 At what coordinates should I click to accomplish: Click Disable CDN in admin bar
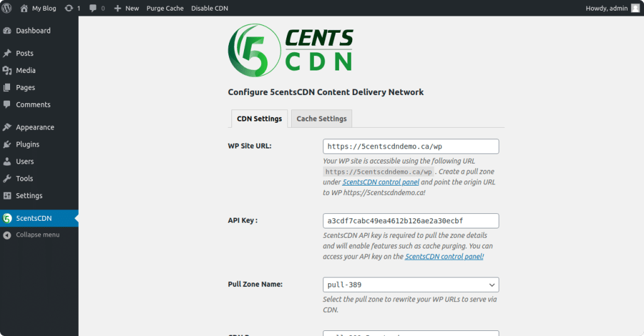click(x=209, y=8)
